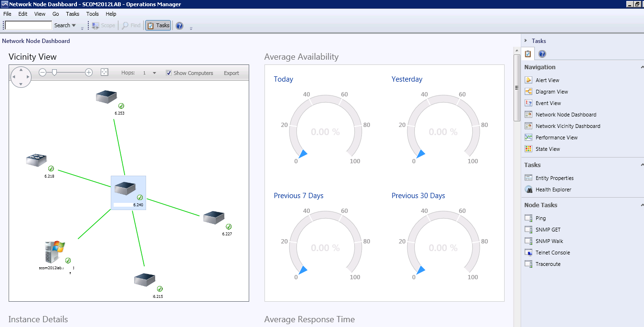Select the 6.227 network device node
Screen dimensions: 644x327
point(214,218)
